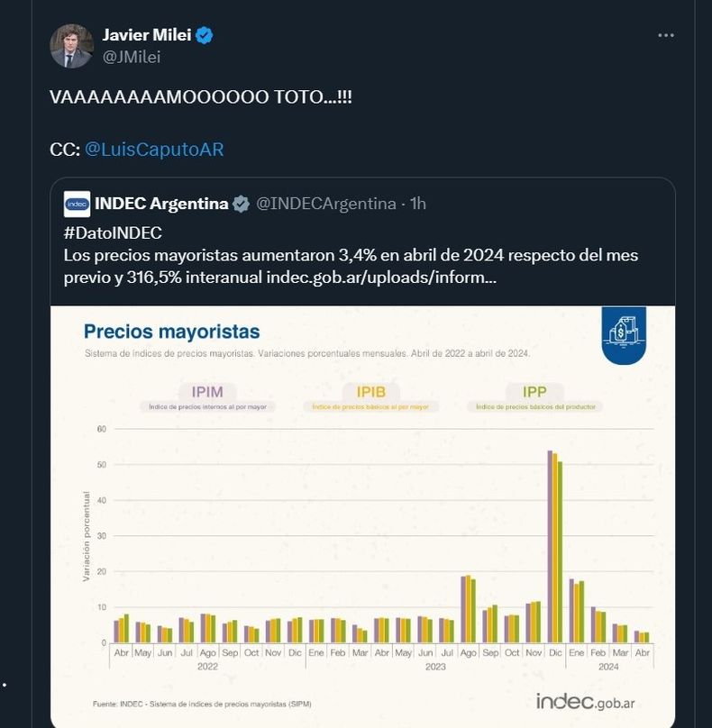The width and height of the screenshot is (712, 728).
Task: Click the tall Dic 2023 bar in the chart
Action: tap(555, 547)
